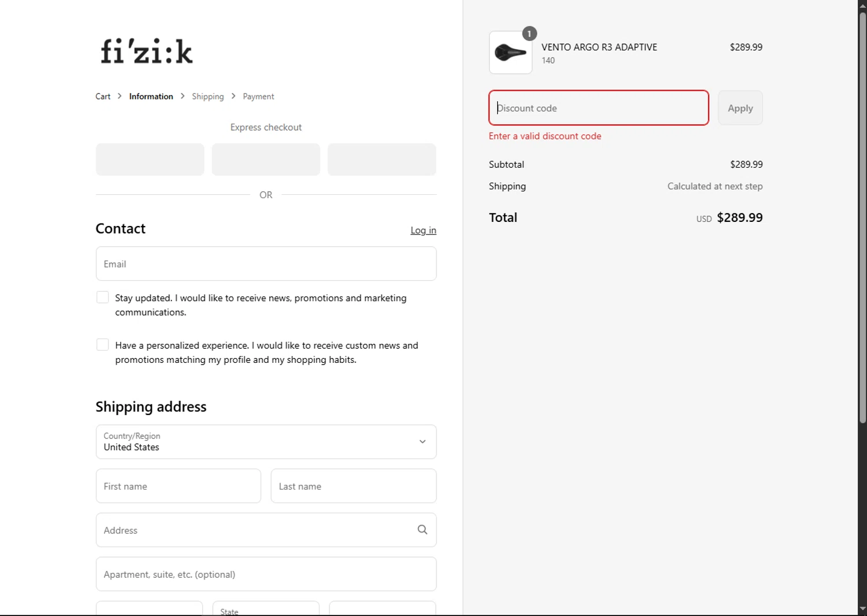Click the saddle product thumbnail

pos(510,53)
